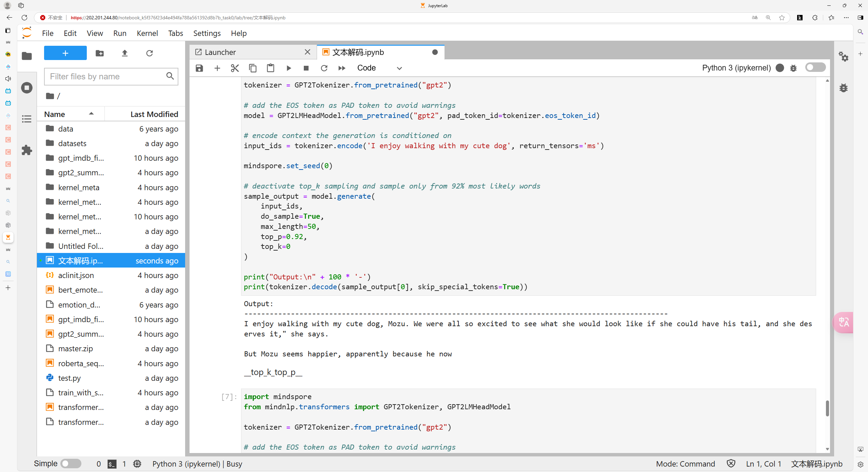Screen dimensions: 868x472
Task: Toggle the Simple mode switch in status bar
Action: [x=71, y=464]
